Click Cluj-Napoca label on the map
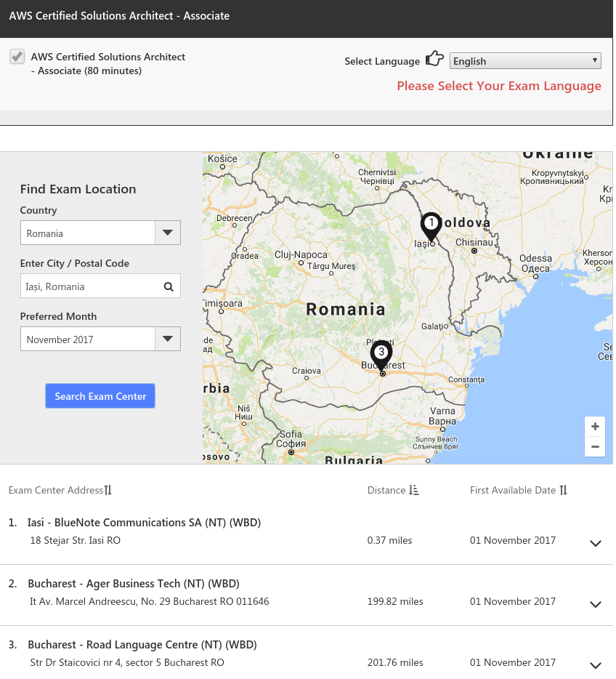Image resolution: width=616 pixels, height=679 pixels. [x=302, y=255]
